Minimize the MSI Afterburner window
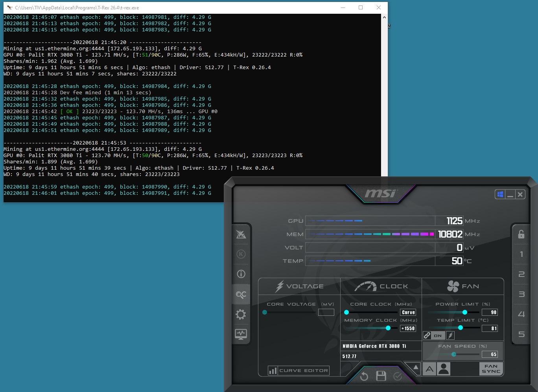This screenshot has width=538, height=392. click(x=510, y=194)
